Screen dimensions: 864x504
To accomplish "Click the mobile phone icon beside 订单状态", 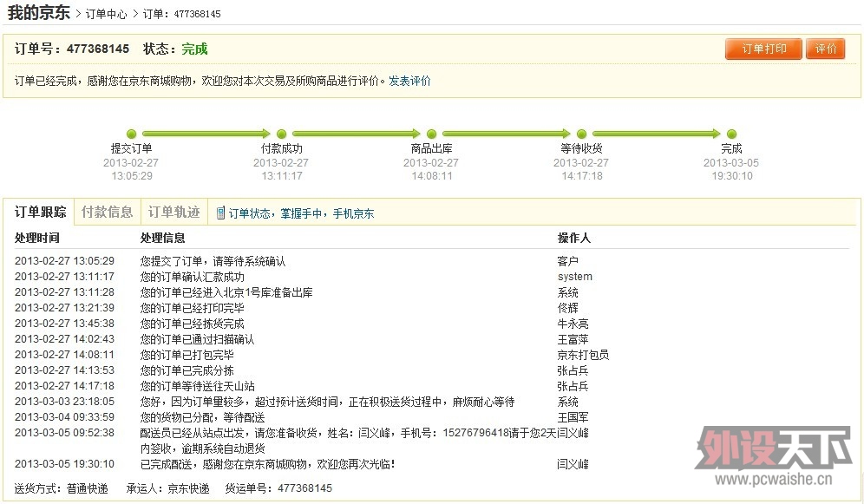I will (220, 213).
